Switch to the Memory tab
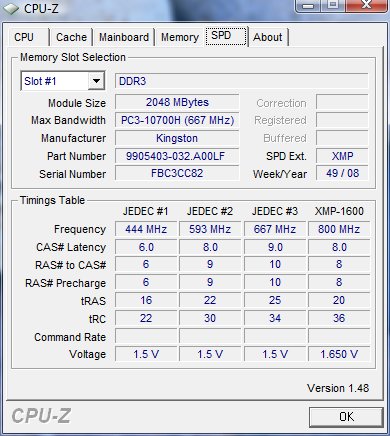Viewport: 390px width, 436px height. coord(180,37)
